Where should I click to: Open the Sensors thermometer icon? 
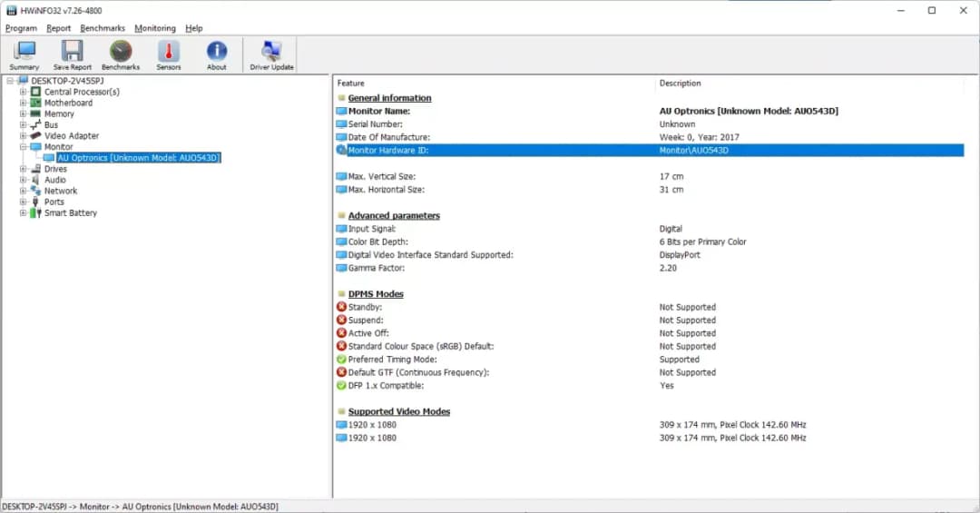pos(169,54)
